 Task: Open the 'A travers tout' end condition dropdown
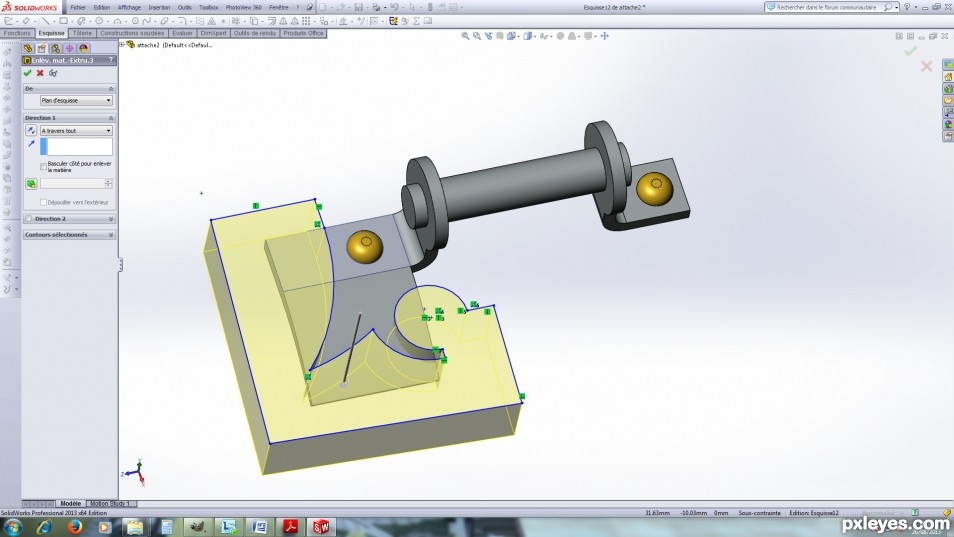pyautogui.click(x=76, y=130)
